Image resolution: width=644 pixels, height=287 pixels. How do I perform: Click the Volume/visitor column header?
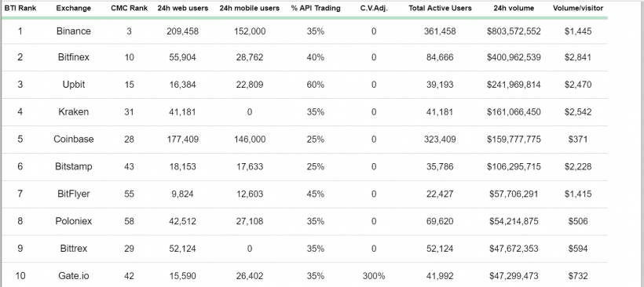pos(578,8)
